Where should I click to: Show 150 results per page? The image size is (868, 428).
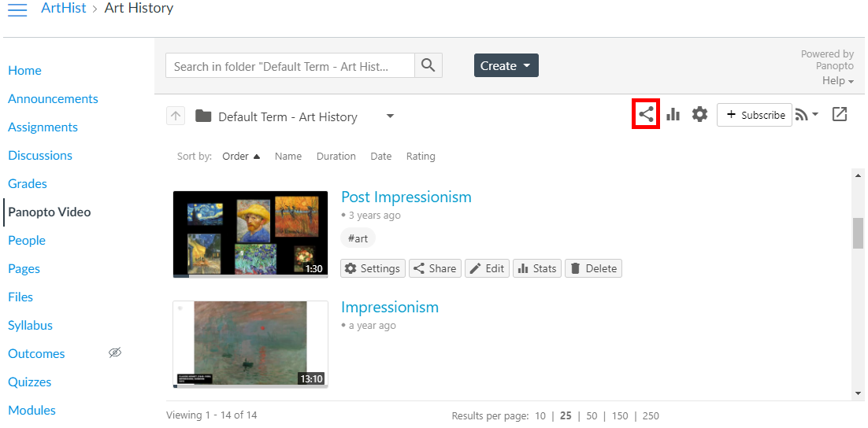pos(620,416)
